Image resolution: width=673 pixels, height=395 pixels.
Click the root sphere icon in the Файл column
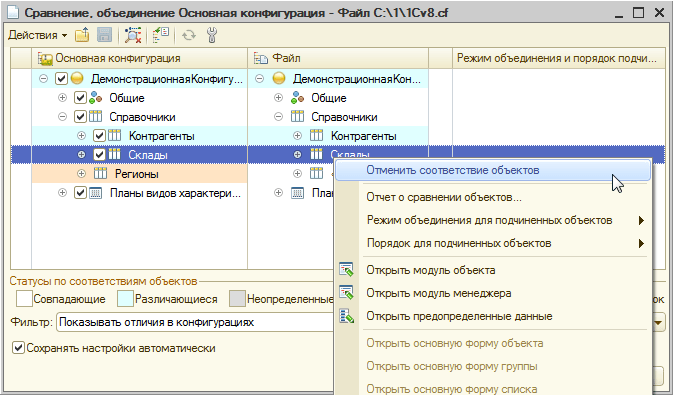tap(279, 79)
